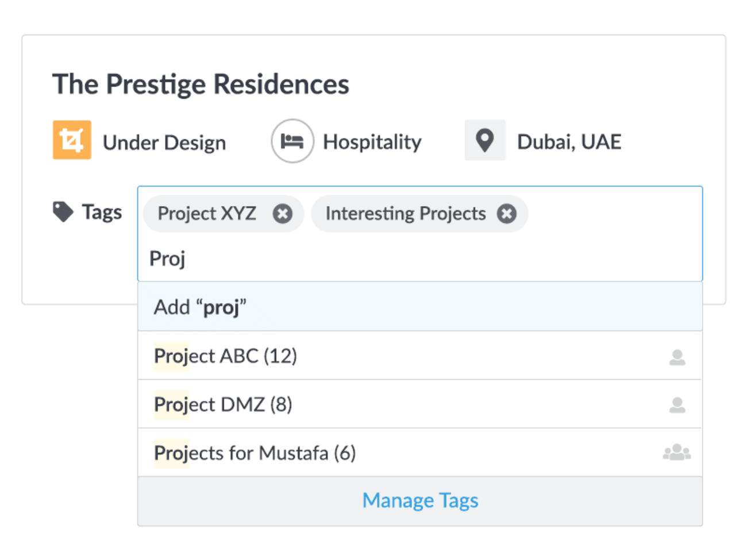
Task: Remove the Interesting Projects tag
Action: coord(506,214)
